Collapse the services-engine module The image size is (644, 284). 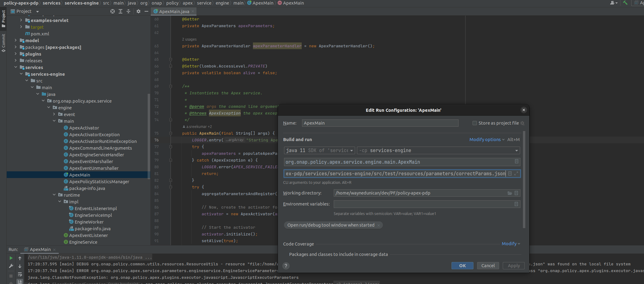coord(21,74)
